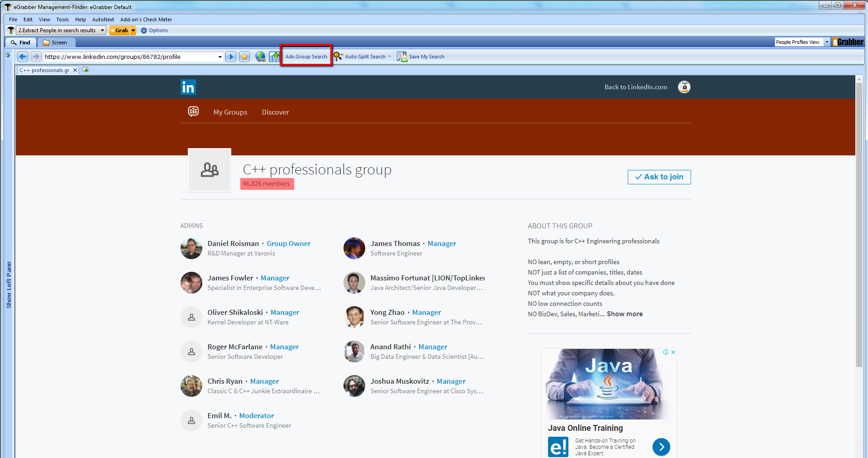This screenshot has width=868, height=458.
Task: Open the Edit menu
Action: tap(28, 19)
